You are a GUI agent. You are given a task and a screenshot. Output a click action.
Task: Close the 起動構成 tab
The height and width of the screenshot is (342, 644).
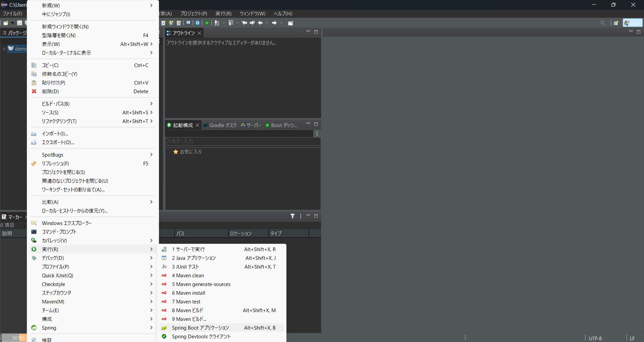[x=198, y=125]
